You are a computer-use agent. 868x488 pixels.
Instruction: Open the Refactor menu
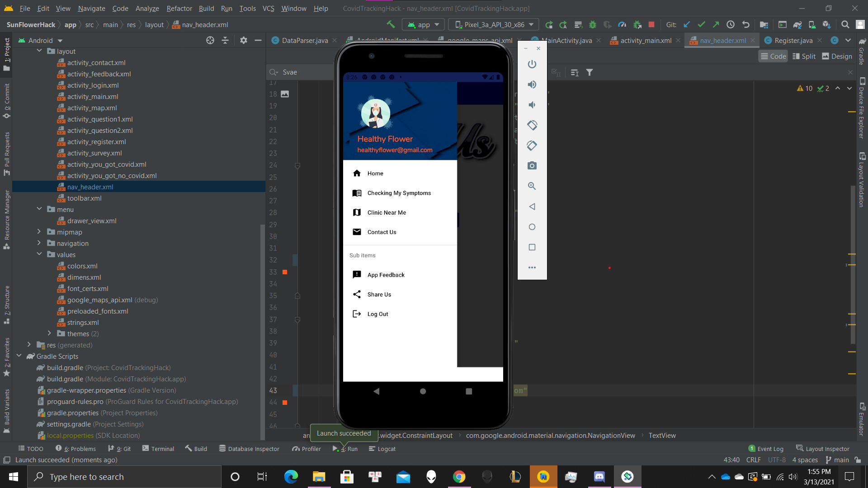click(x=179, y=8)
